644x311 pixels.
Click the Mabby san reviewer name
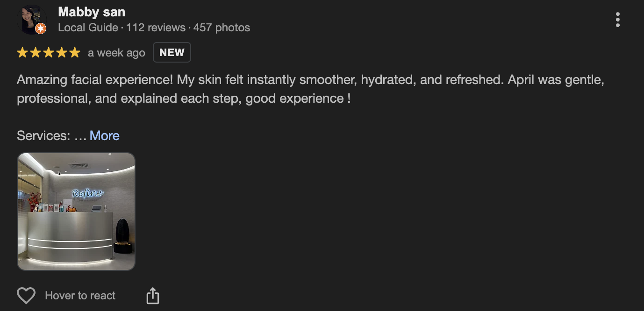click(x=92, y=12)
